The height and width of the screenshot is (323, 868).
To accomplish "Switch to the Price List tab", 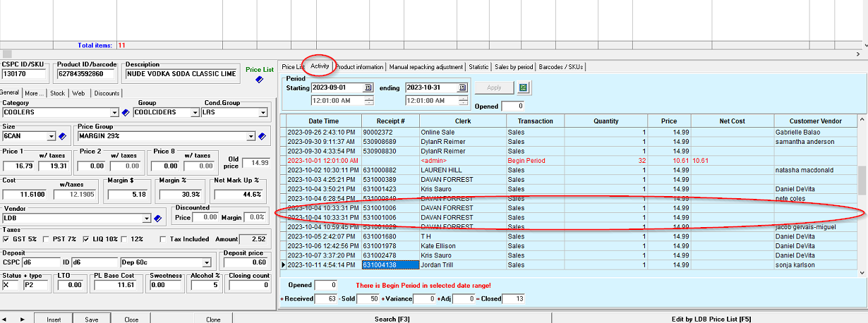I will click(x=292, y=67).
